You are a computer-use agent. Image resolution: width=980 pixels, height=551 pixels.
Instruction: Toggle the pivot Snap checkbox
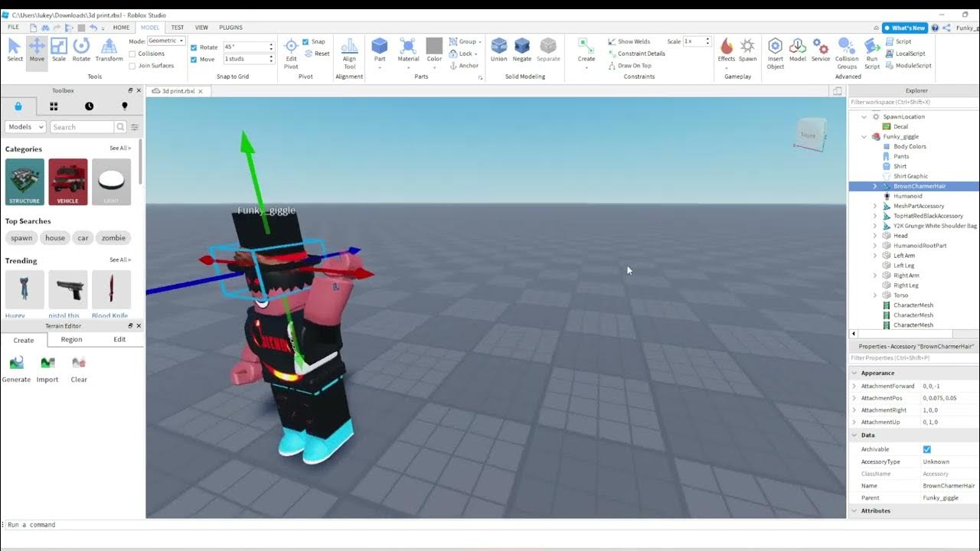[x=306, y=41]
